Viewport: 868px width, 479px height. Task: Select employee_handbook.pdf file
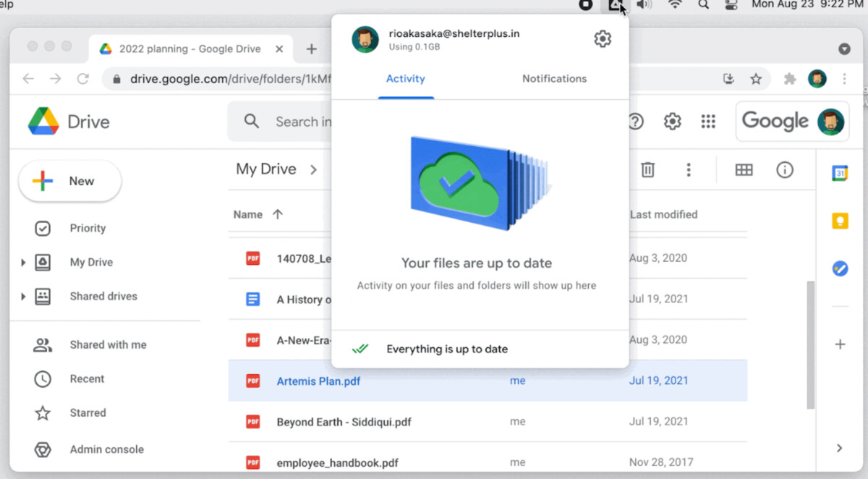(x=488, y=462)
